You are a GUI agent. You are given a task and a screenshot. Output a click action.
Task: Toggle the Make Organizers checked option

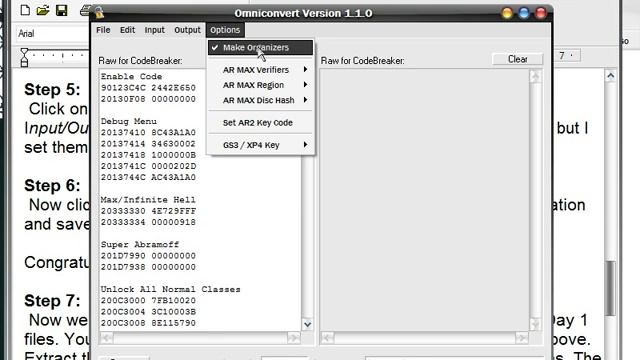260,47
